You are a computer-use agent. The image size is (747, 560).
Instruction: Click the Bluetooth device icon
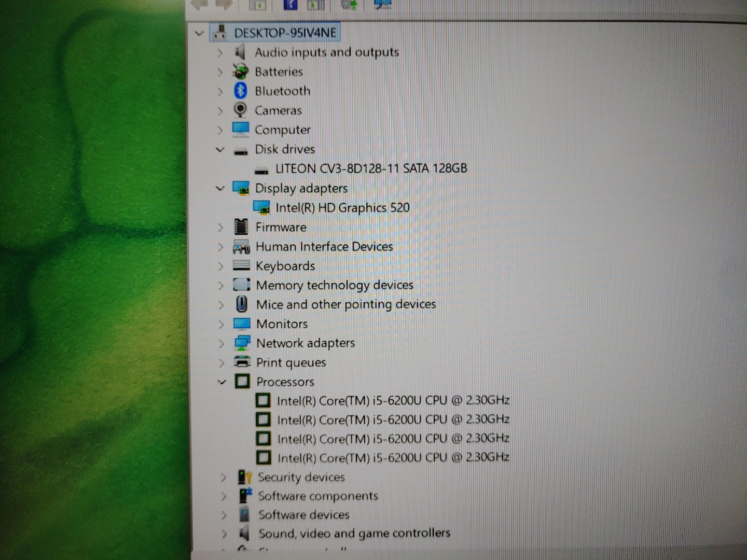pos(240,91)
